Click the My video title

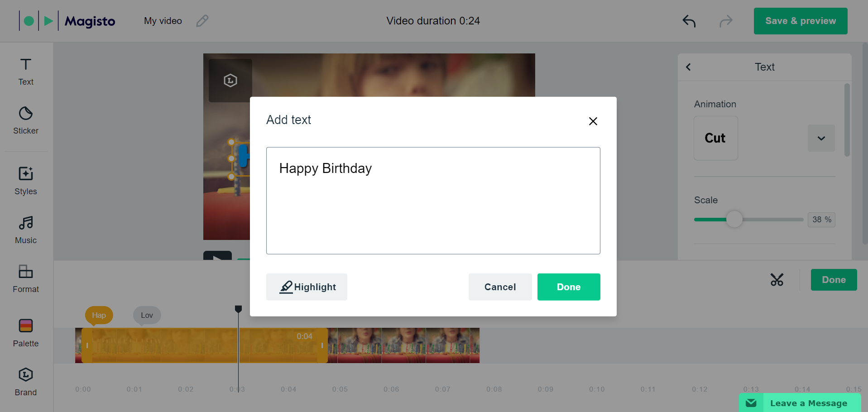click(163, 21)
